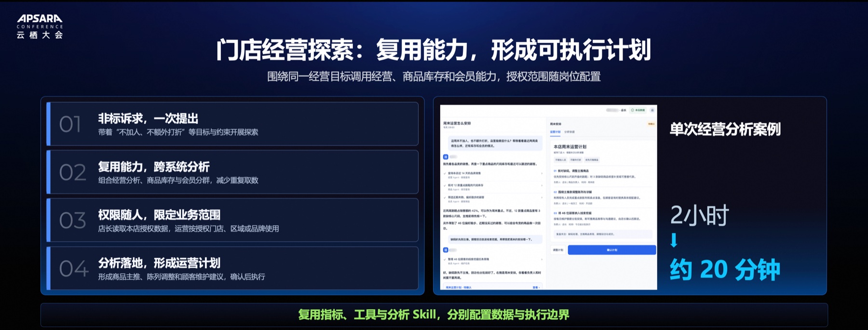Click the blue down arrow below 2小时
The width and height of the screenshot is (868, 330).
[674, 240]
